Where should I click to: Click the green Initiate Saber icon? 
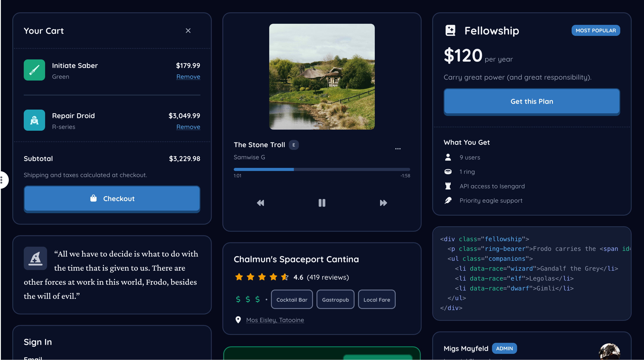[x=34, y=70]
